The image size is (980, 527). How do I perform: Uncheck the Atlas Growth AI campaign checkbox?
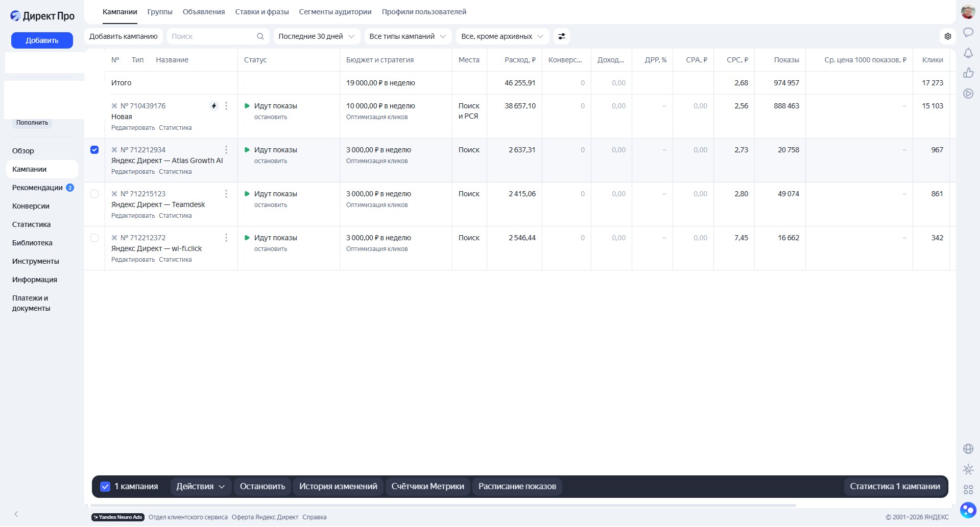click(94, 150)
